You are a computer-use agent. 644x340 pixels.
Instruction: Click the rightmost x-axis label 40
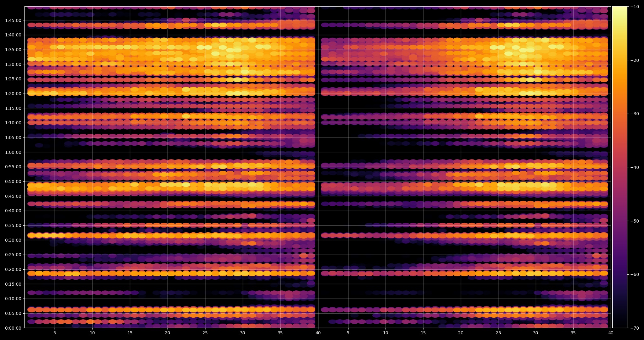611,333
